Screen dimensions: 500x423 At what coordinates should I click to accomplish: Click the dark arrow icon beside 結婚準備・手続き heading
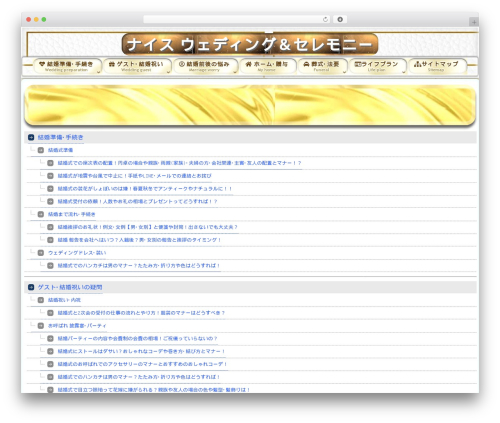pos(31,137)
